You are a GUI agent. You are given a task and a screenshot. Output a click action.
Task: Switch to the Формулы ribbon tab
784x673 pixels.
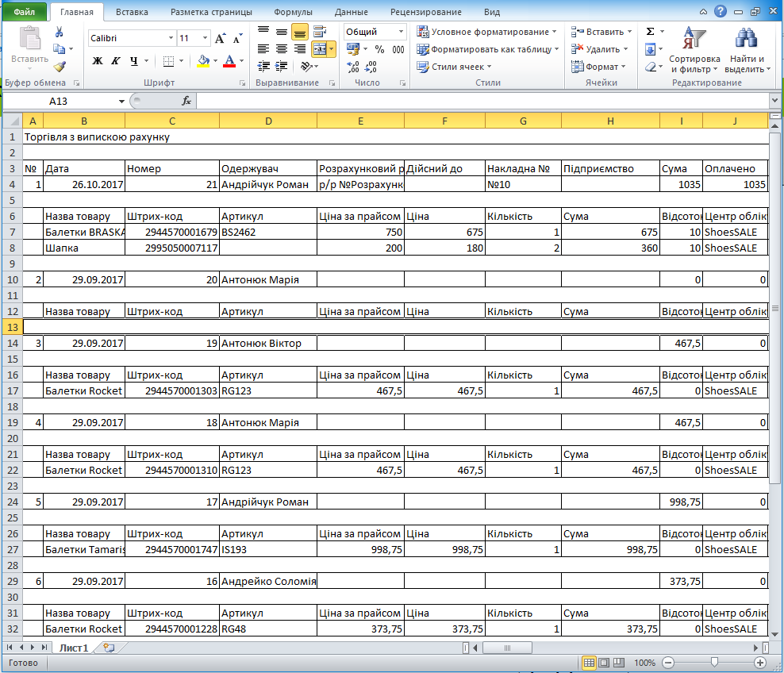coord(293,13)
